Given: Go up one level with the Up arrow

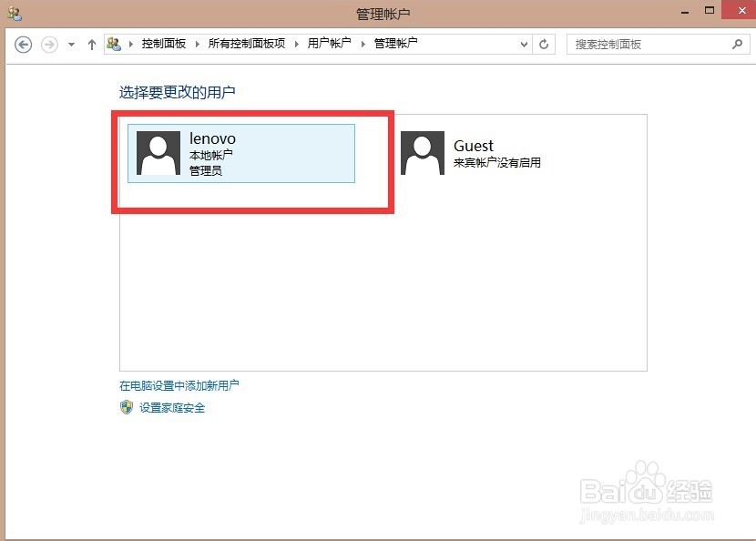Looking at the screenshot, I should [92, 45].
